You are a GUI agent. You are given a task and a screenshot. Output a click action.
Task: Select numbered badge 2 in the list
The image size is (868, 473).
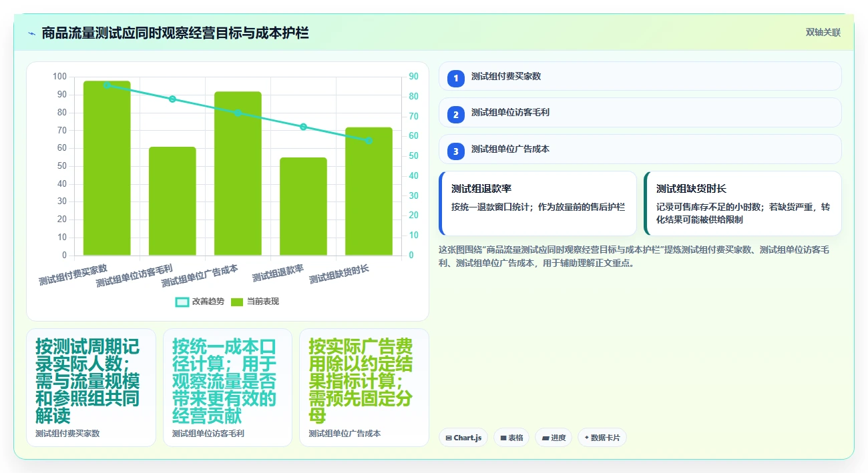[456, 114]
